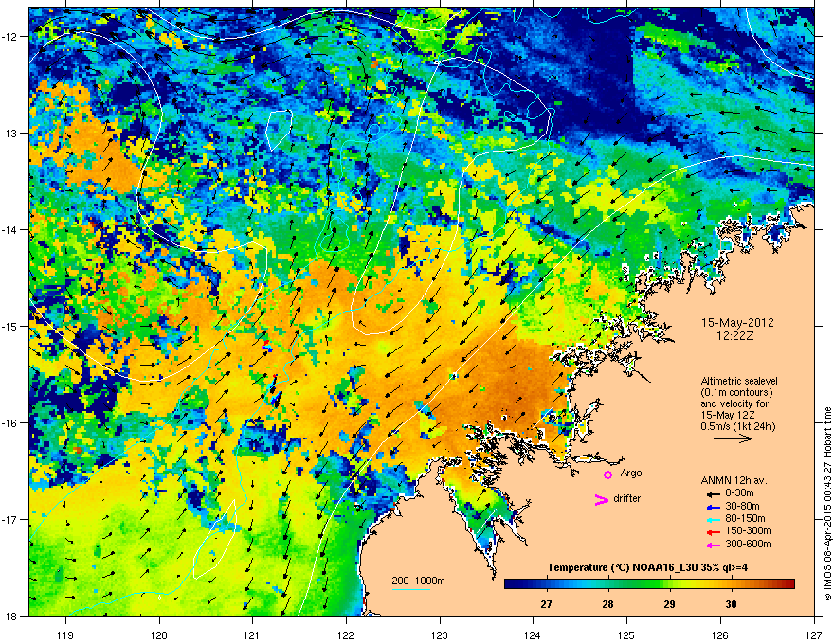The height and width of the screenshot is (644, 834).
Task: Click the '121' longitude axis label
Action: pyautogui.click(x=253, y=635)
